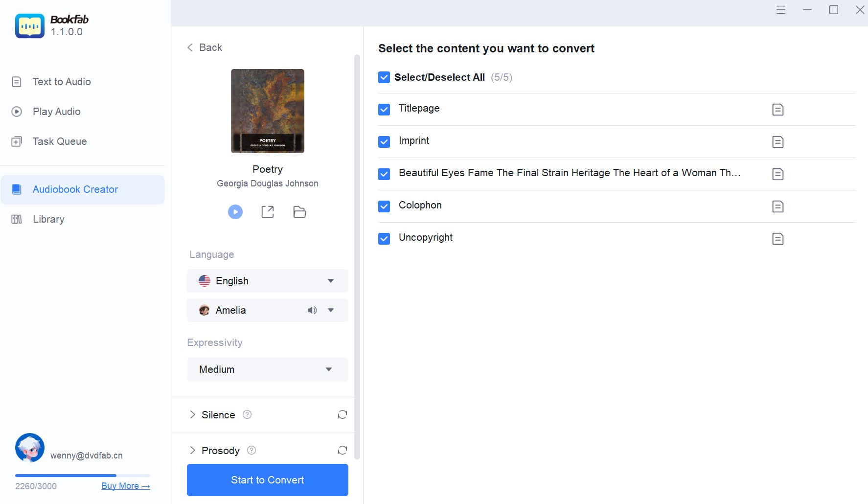Reset the Silence settings

343,414
